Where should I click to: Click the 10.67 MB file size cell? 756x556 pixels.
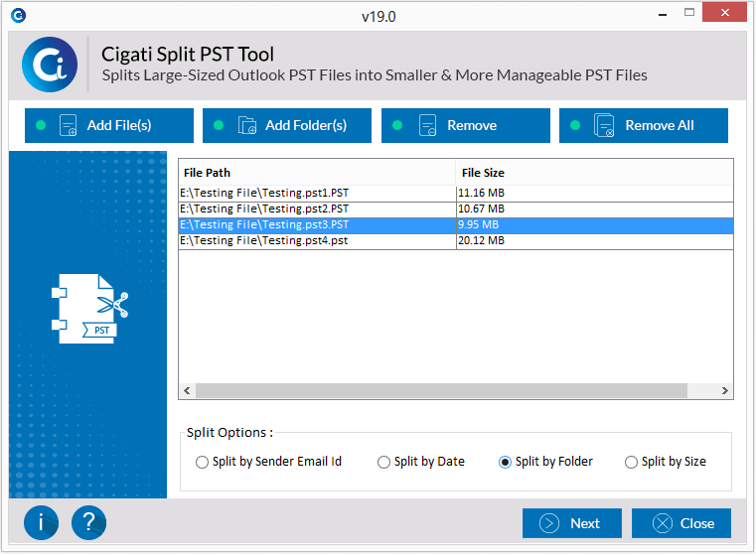[x=594, y=209]
